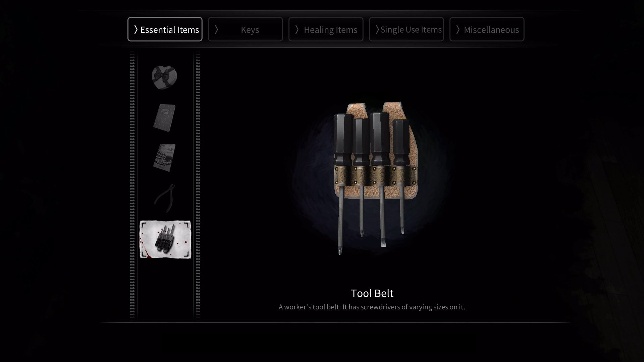644x362 pixels.
Task: Select the school yearbook booklet item
Action: pos(164,158)
